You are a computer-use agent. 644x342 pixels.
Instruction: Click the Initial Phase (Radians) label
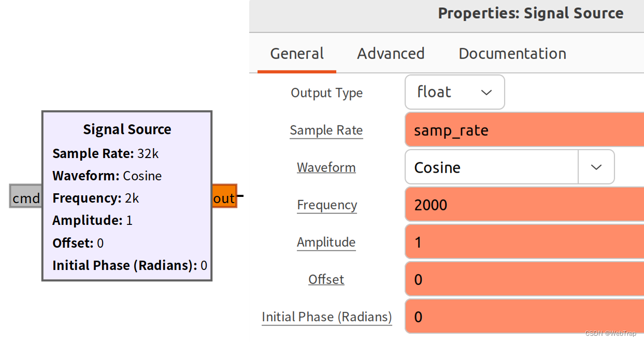point(326,317)
